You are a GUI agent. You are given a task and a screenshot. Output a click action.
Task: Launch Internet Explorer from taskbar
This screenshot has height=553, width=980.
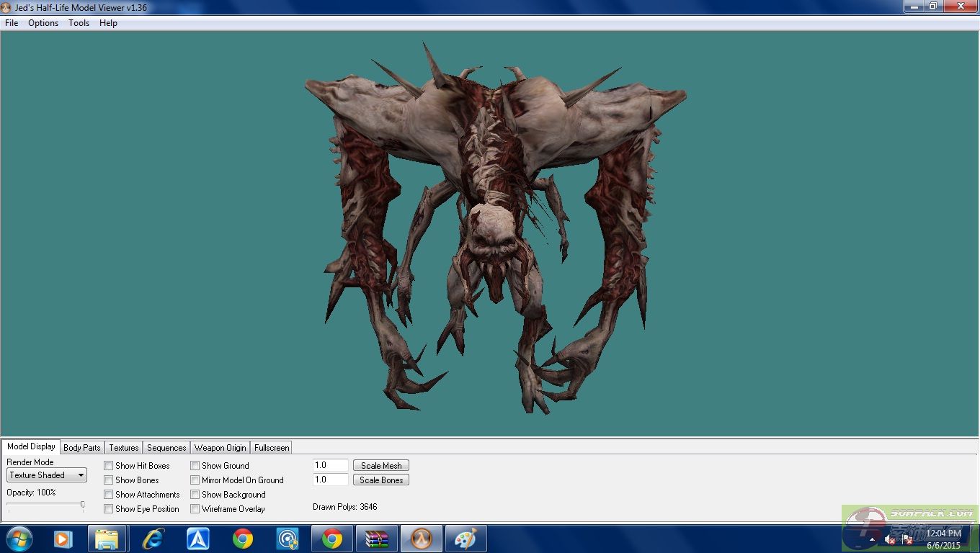153,539
